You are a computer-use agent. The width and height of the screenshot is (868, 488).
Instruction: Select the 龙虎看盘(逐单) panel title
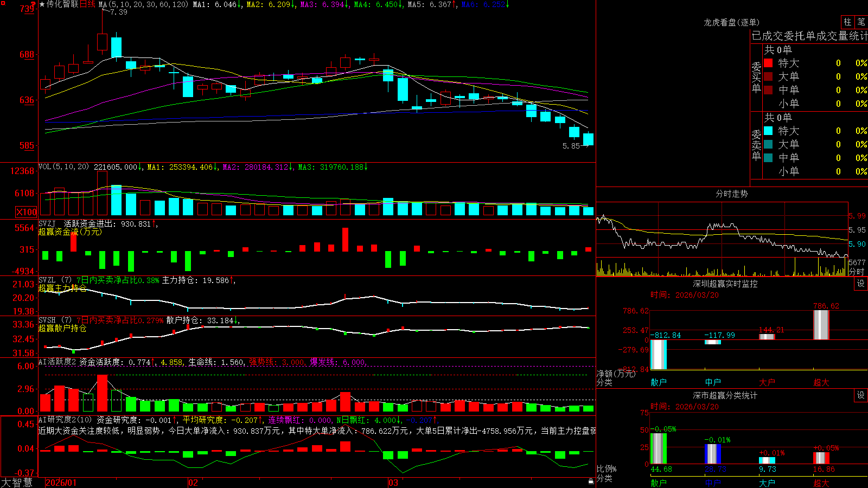[731, 22]
